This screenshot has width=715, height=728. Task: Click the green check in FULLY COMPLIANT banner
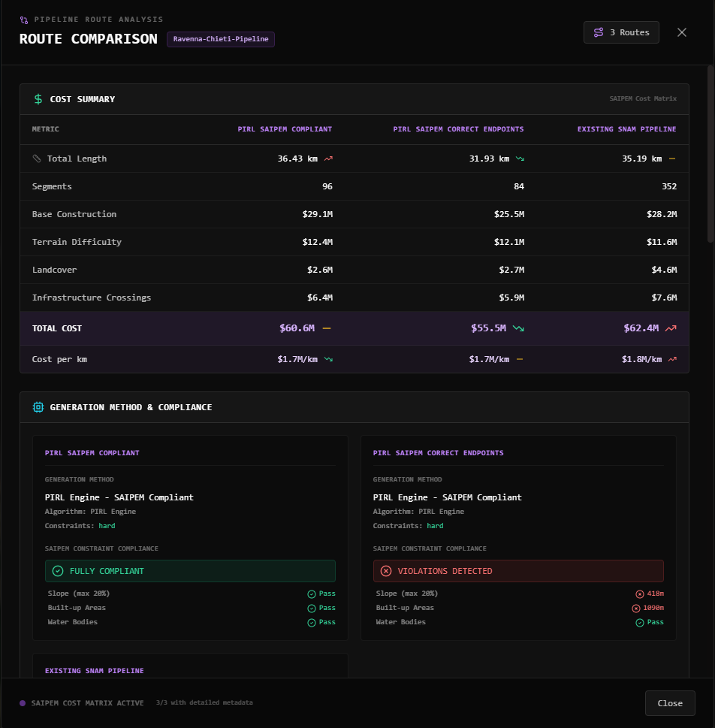(x=57, y=571)
